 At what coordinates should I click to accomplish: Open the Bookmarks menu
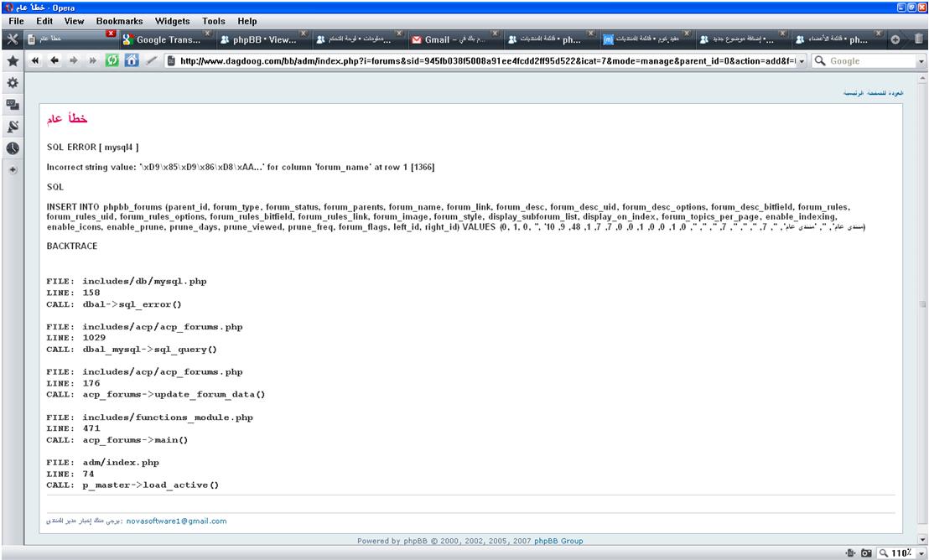click(x=121, y=20)
